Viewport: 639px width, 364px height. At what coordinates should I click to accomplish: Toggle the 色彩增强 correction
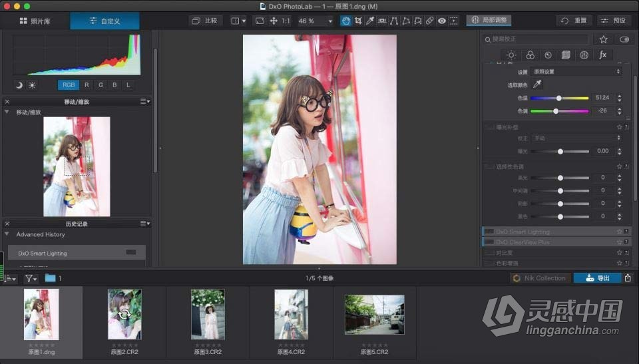pyautogui.click(x=489, y=263)
